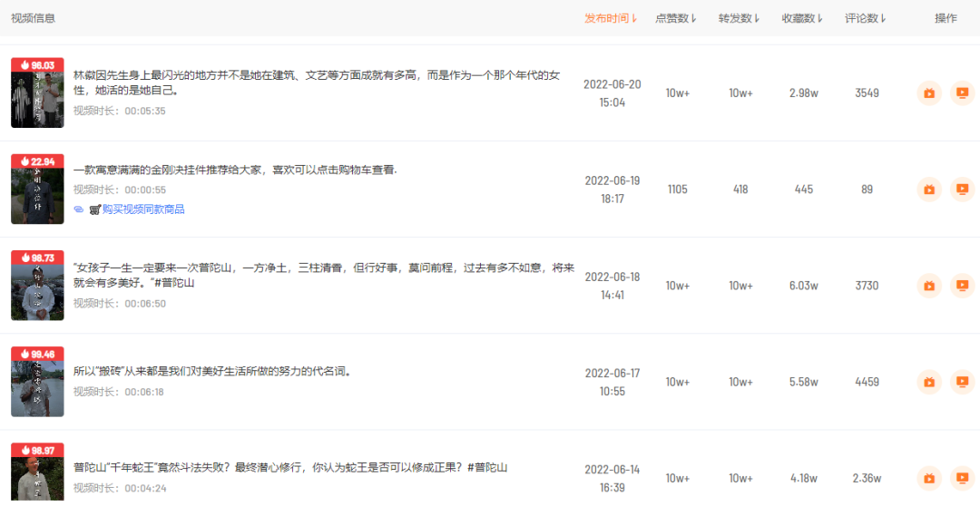Viewport: 980px width, 506px height.
Task: Click the hot score badge 96.03
Action: click(x=37, y=65)
